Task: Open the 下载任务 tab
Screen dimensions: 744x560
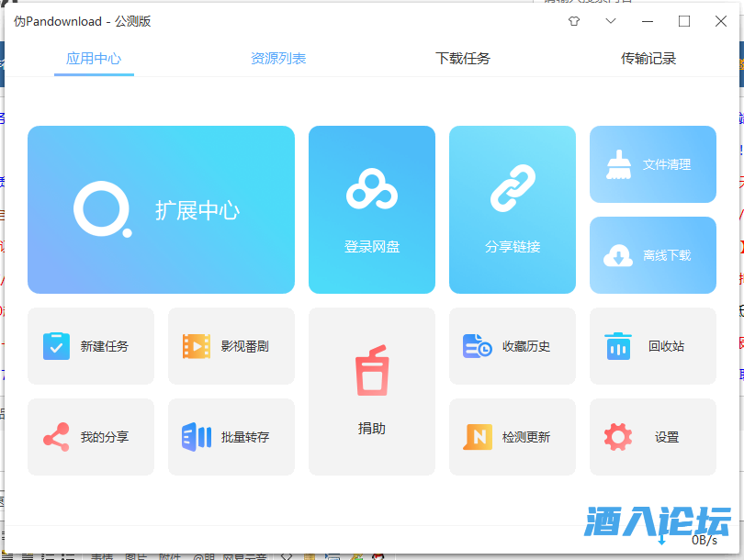Action: 463,57
